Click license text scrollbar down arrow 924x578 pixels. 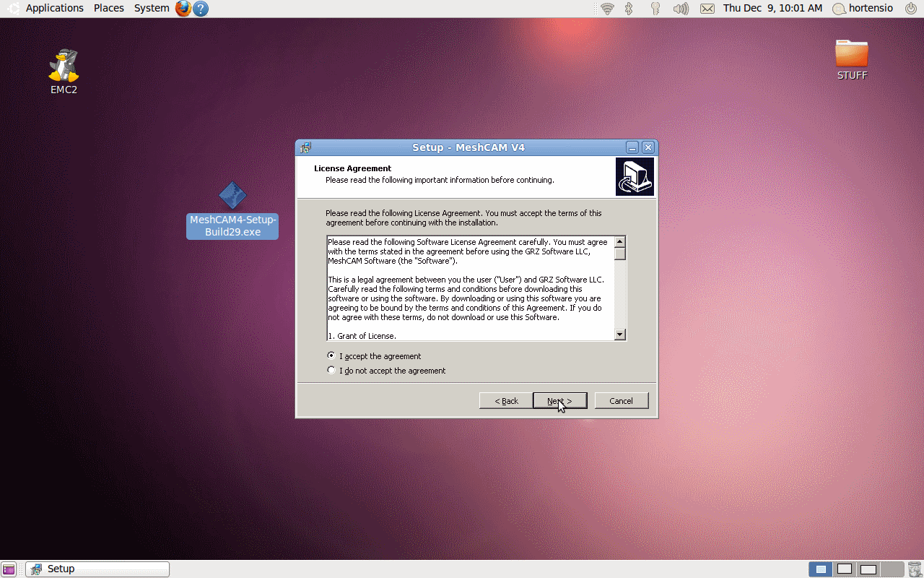(x=619, y=335)
